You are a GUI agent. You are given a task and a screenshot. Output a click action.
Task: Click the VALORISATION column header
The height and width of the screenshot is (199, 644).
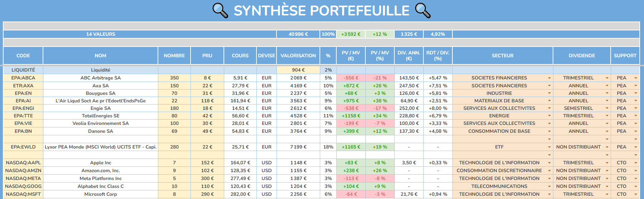point(298,55)
